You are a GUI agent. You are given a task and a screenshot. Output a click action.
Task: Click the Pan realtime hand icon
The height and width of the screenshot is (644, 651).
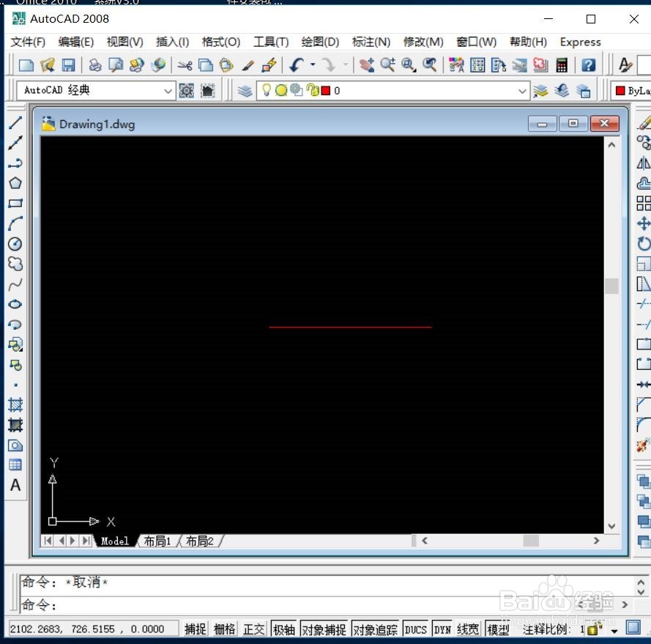pyautogui.click(x=367, y=65)
